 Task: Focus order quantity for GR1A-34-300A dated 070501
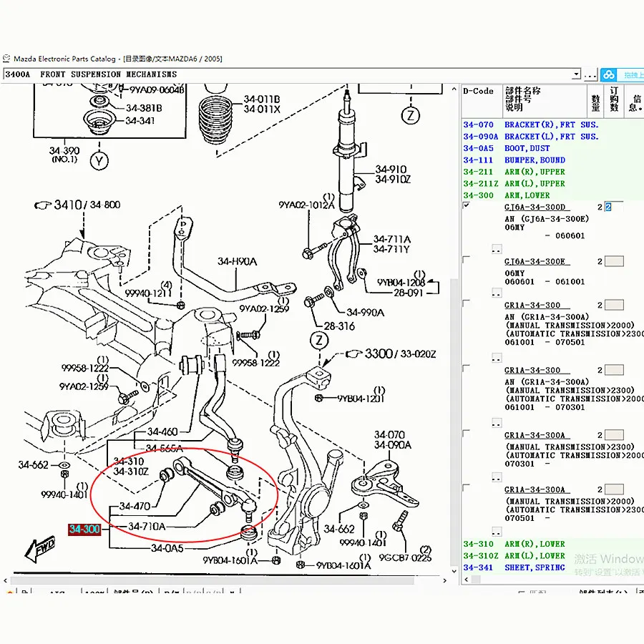614,489
